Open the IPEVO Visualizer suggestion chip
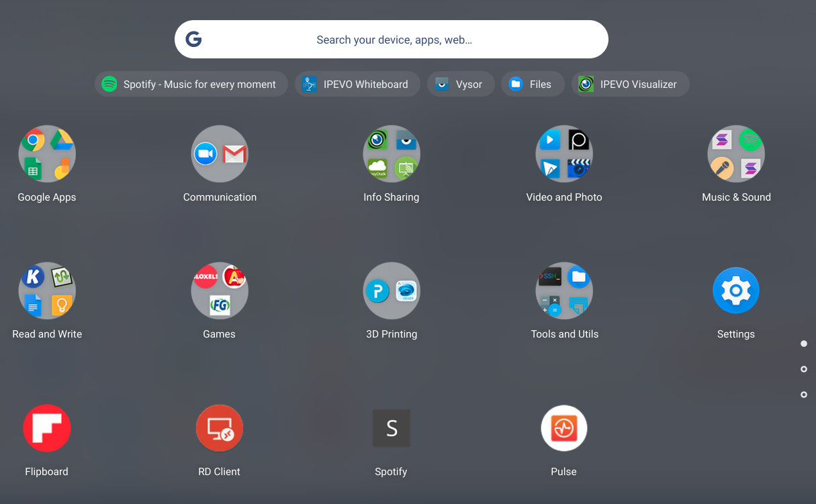Screen dimensions: 816x504 [631, 84]
